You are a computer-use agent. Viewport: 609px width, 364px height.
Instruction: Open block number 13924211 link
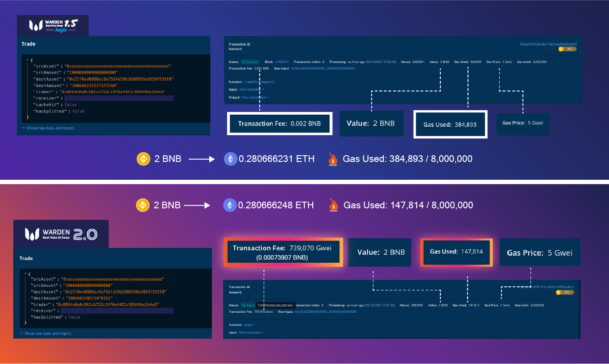point(282,62)
